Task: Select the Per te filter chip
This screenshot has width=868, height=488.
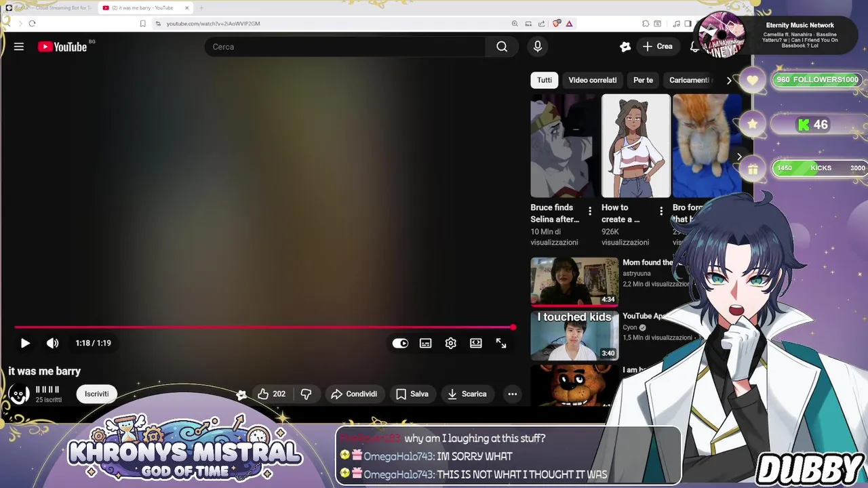Action: pyautogui.click(x=643, y=80)
